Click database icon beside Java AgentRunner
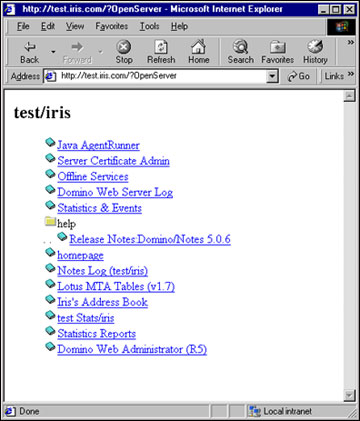The width and height of the screenshot is (360, 421). point(50,142)
